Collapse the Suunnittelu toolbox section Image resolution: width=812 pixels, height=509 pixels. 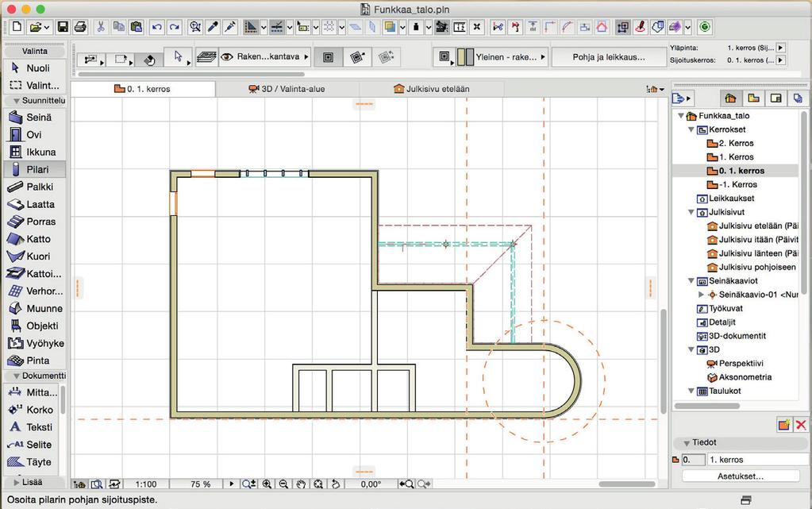(17, 101)
